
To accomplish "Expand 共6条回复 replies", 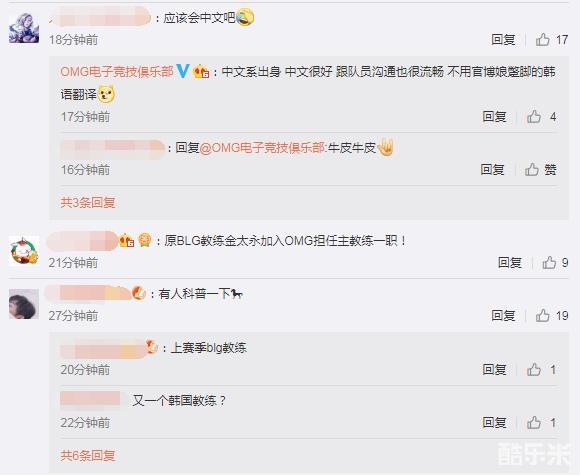I will coord(88,455).
